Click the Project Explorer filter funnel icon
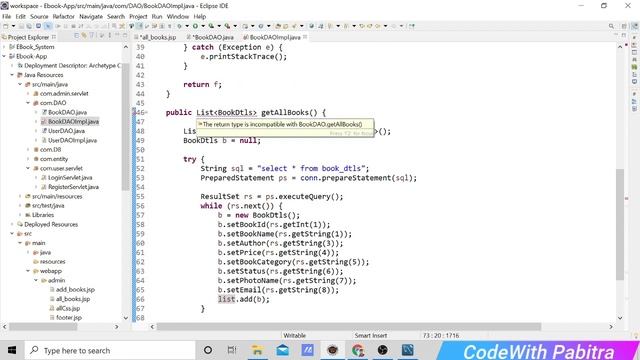Image resolution: width=640 pixels, height=360 pixels. pyautogui.click(x=92, y=36)
